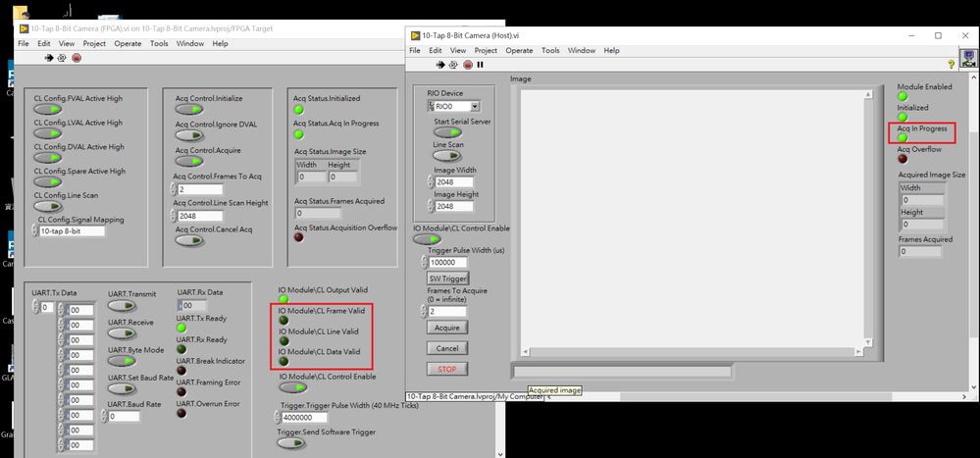
Task: Click Run Continuously icon in Host window
Action: click(453, 65)
